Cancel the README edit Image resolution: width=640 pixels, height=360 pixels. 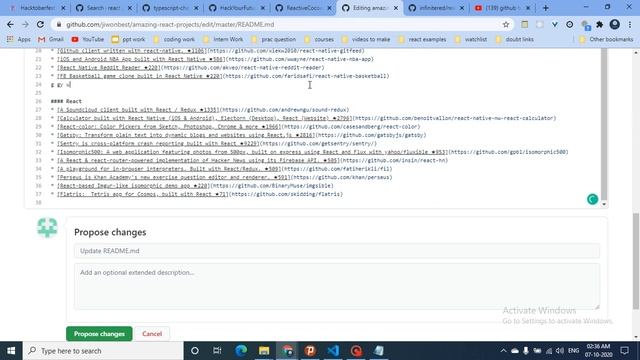click(152, 334)
